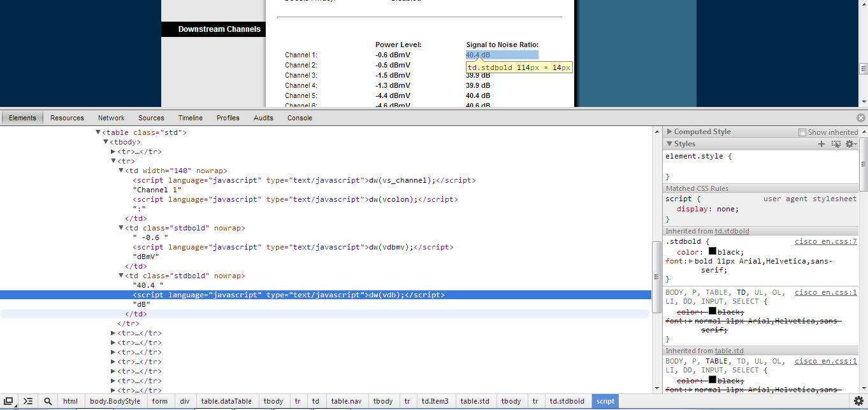Expand the collapsed tr row directly below tbody
Viewport: 868px width, 410px height.
(x=113, y=152)
